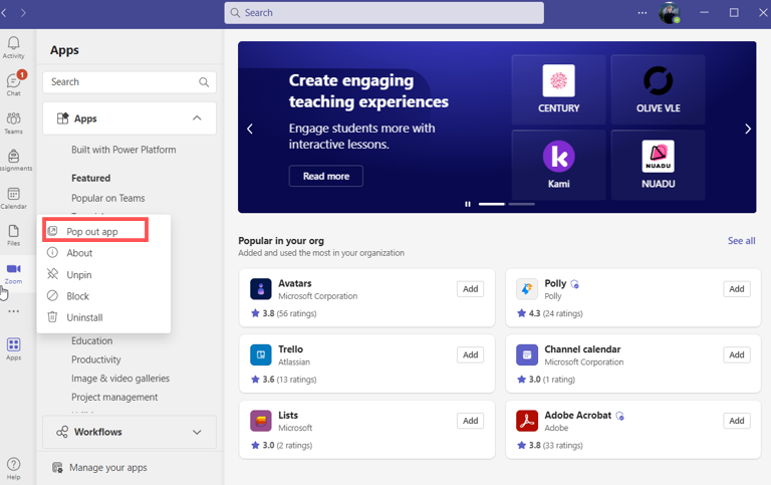Collapse the Apps section chevron
The height and width of the screenshot is (485, 771).
(197, 118)
